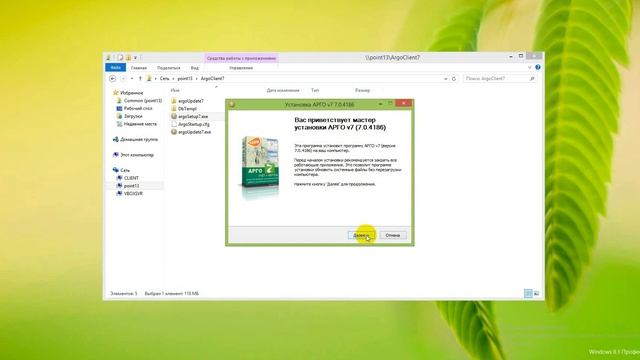This screenshot has width=640, height=360.
Task: Open the Файл tab in Explorer
Action: [116, 67]
